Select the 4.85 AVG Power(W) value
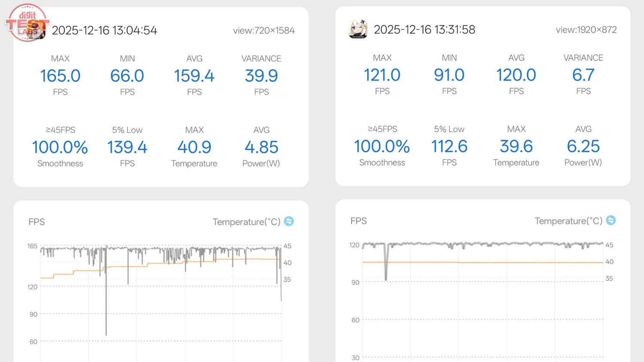 261,147
